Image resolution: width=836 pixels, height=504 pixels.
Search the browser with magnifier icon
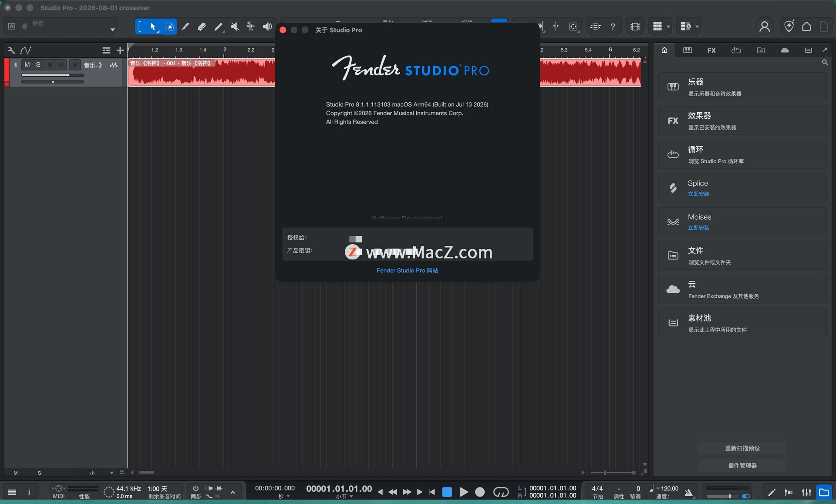click(825, 63)
